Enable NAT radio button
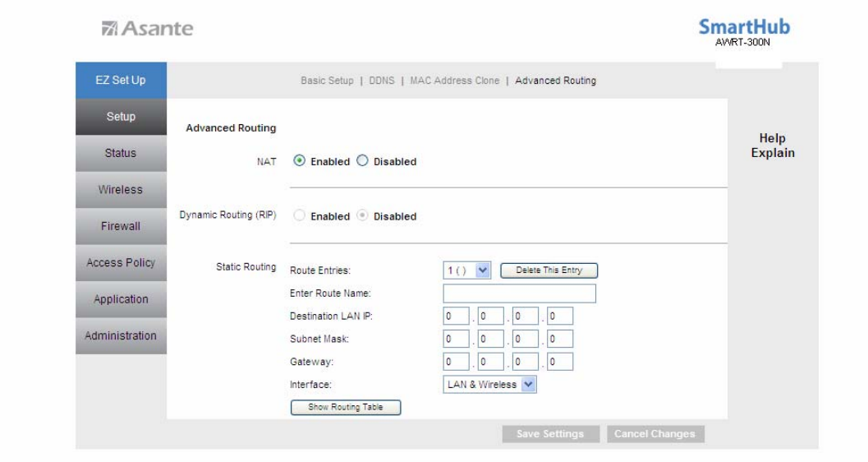The width and height of the screenshot is (868, 462). 300,160
